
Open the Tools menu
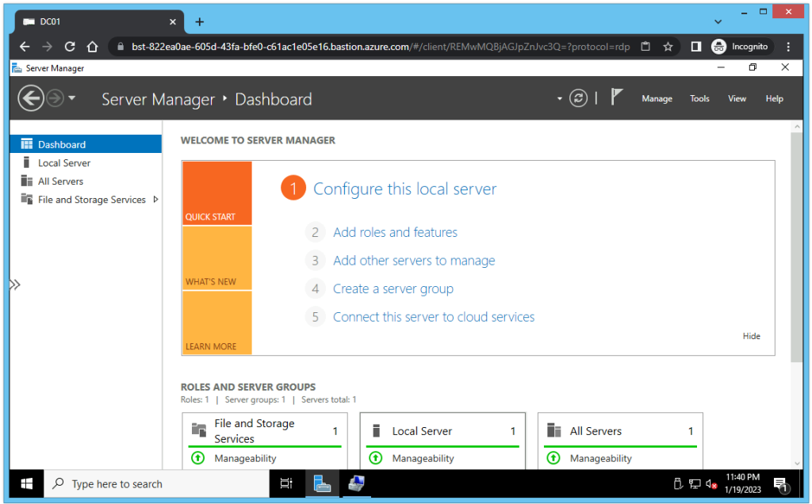(699, 98)
